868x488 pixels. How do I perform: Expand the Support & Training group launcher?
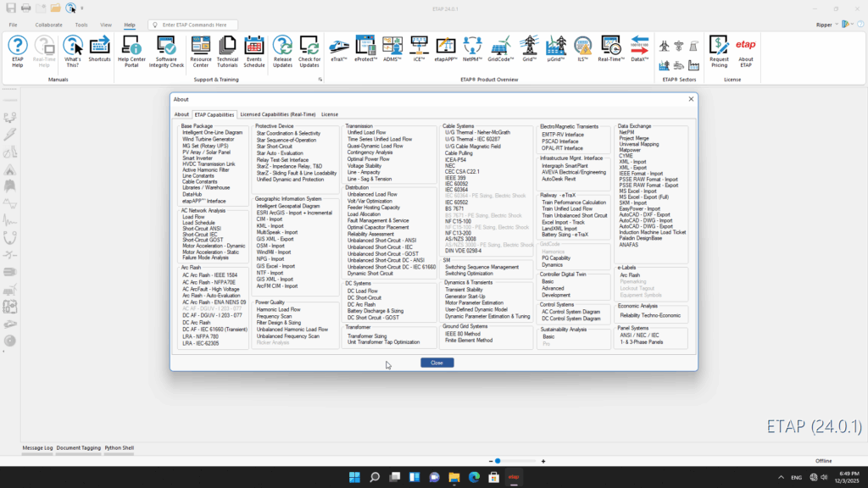(x=320, y=80)
